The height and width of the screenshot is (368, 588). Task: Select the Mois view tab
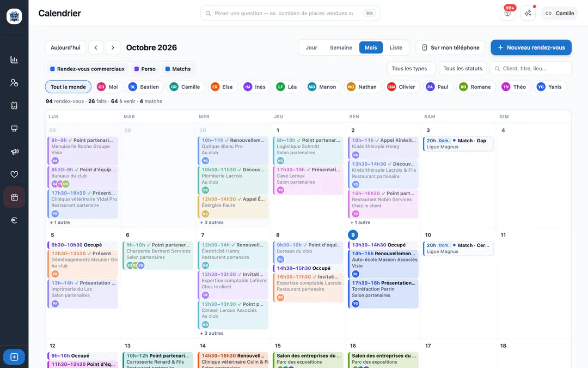pos(371,47)
